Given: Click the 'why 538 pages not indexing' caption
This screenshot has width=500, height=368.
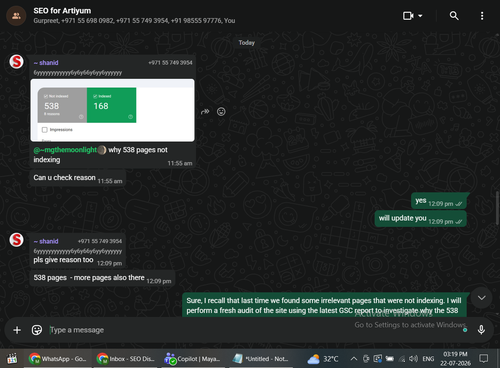Looking at the screenshot, I should tap(101, 155).
